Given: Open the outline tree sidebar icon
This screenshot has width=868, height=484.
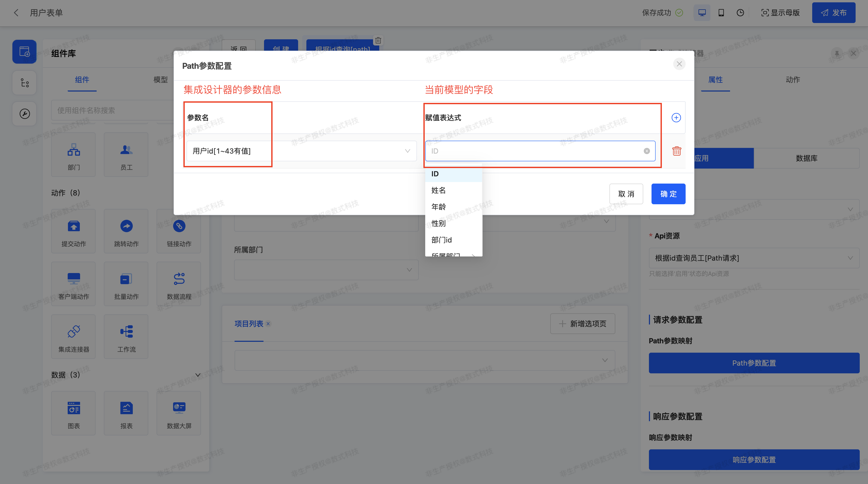Looking at the screenshot, I should click(x=24, y=83).
